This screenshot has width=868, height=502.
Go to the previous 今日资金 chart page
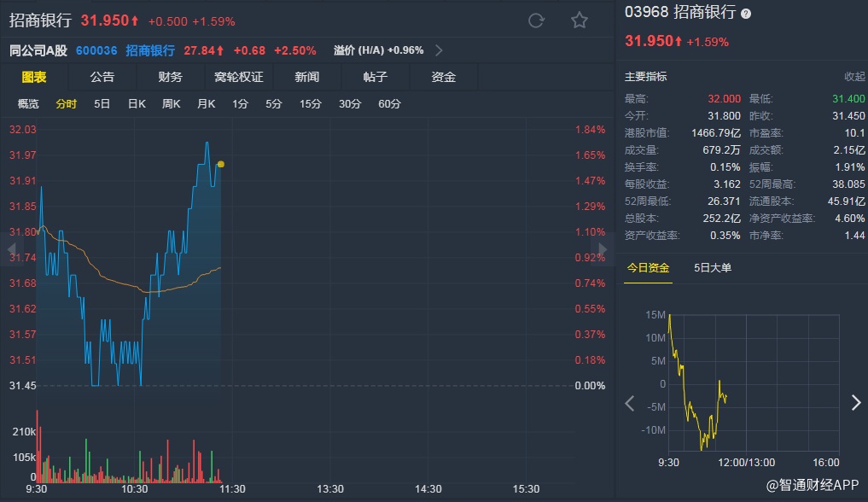click(x=630, y=403)
